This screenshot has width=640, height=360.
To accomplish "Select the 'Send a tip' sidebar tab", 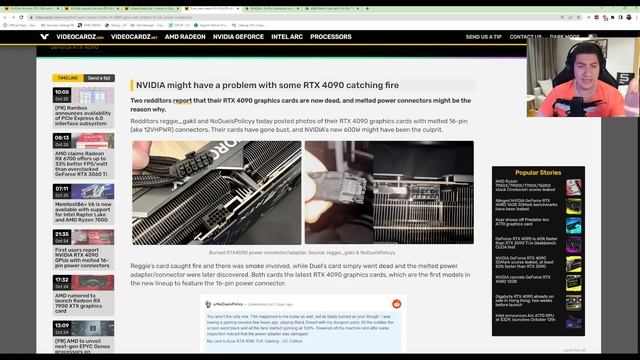I will pos(99,78).
